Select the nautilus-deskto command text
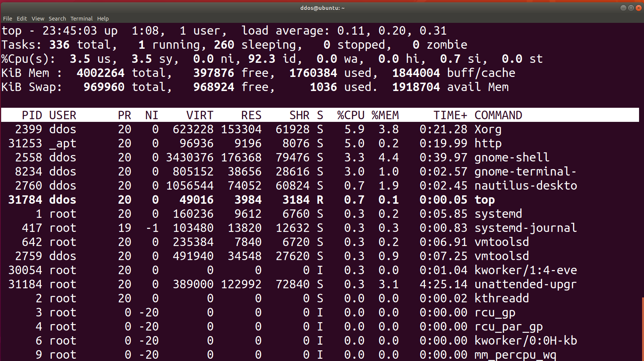This screenshot has height=361, width=644. tap(526, 186)
